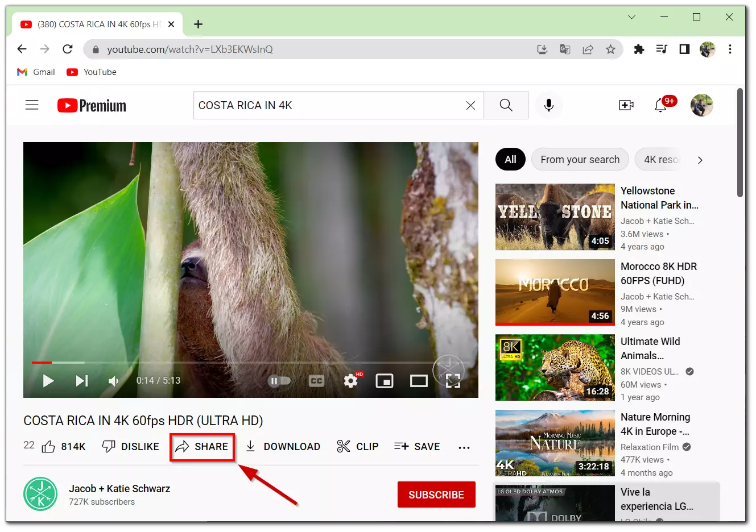
Task: Click the page vertical scrollbar
Action: pyautogui.click(x=740, y=143)
